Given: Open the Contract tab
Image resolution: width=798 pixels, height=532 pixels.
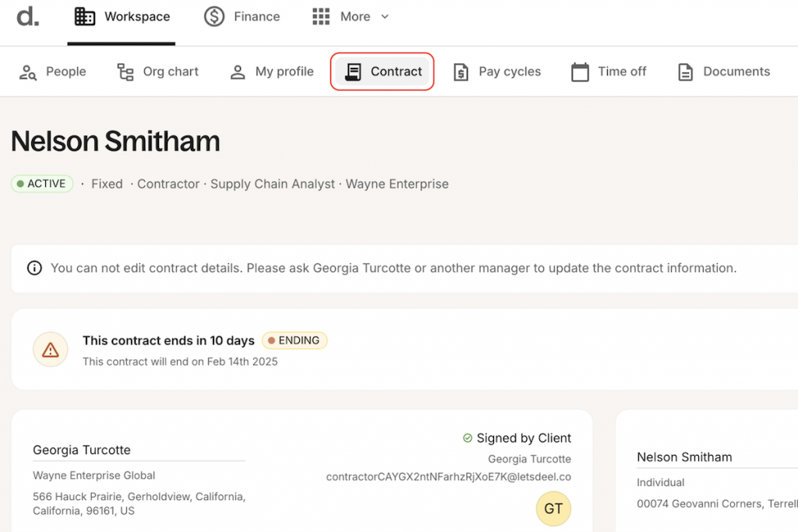Looking at the screenshot, I should (383, 72).
